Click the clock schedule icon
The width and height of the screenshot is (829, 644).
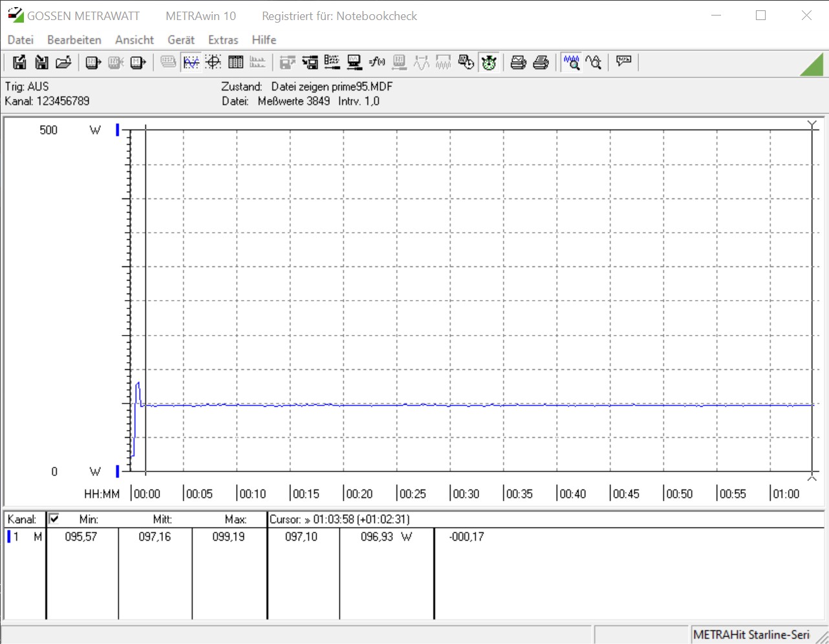466,62
